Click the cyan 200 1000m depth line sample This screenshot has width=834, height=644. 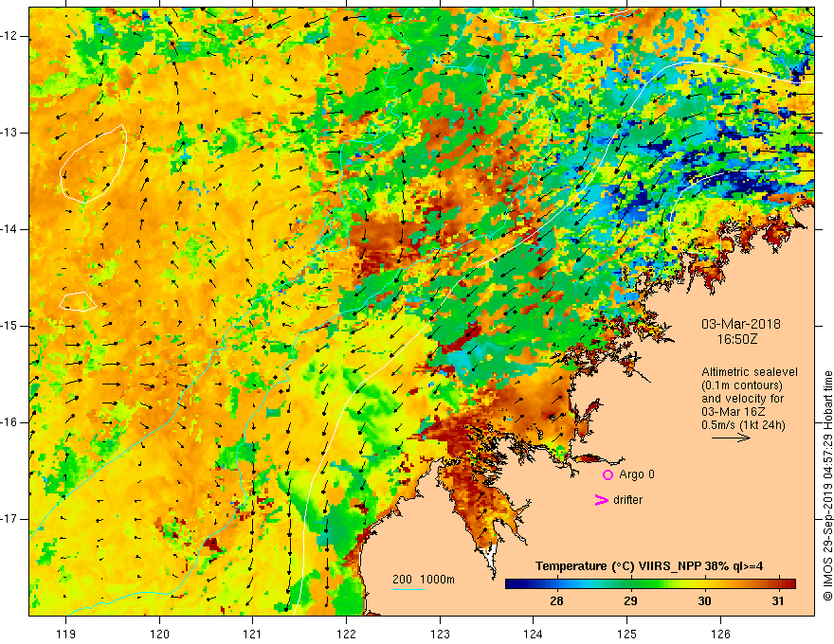[x=408, y=589]
